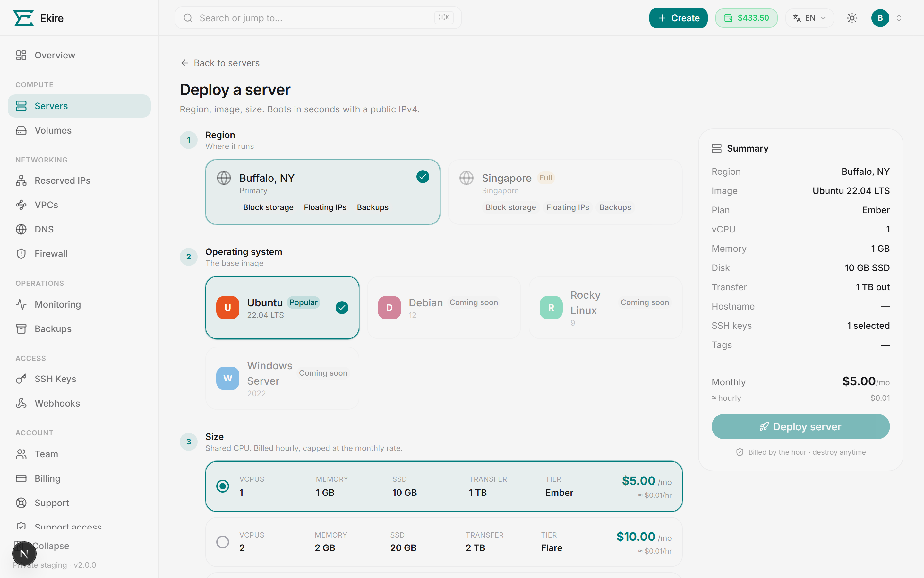
Task: Click the ⌘K shortcut hint
Action: coord(444,18)
